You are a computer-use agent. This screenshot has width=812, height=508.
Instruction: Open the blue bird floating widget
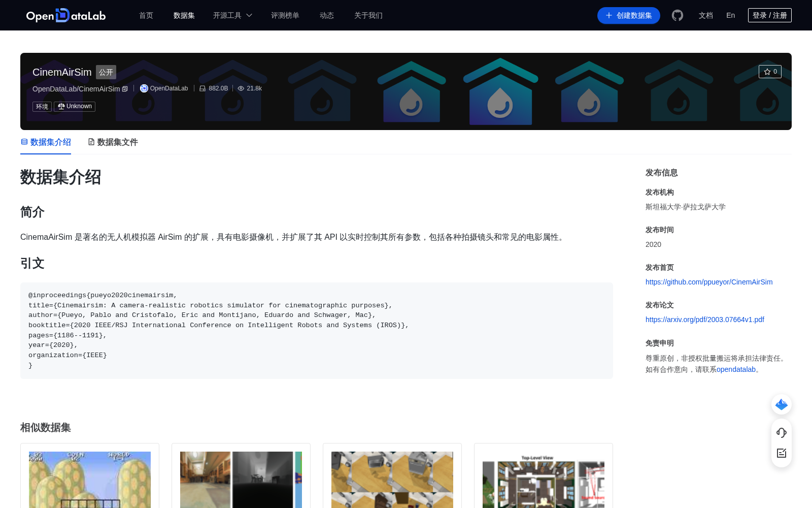[x=782, y=404]
